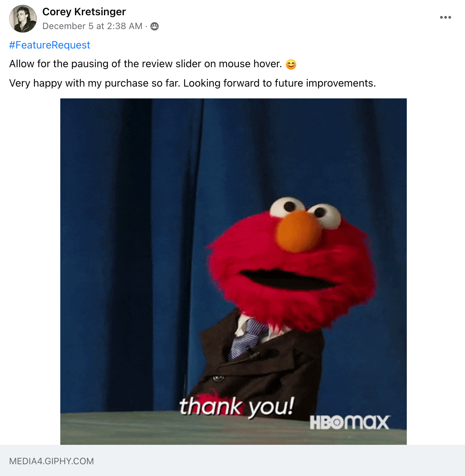Visit the MEDIA4.GIPHY.COM source link
This screenshot has height=476, width=465.
click(x=52, y=461)
